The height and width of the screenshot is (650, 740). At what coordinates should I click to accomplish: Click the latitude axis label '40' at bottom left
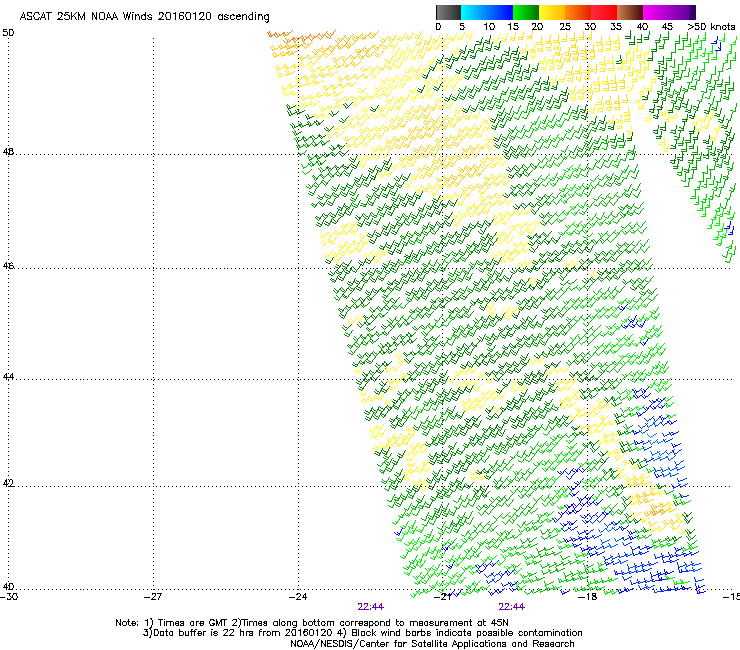tap(8, 586)
